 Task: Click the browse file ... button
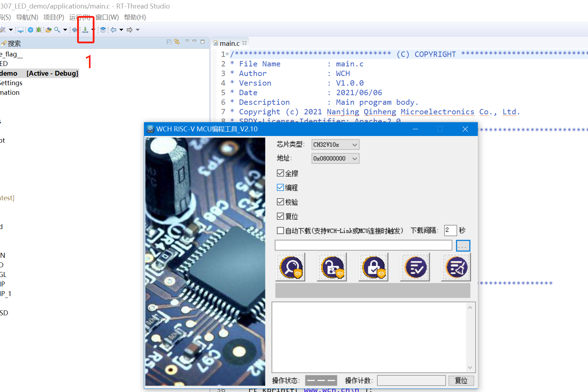tap(463, 245)
